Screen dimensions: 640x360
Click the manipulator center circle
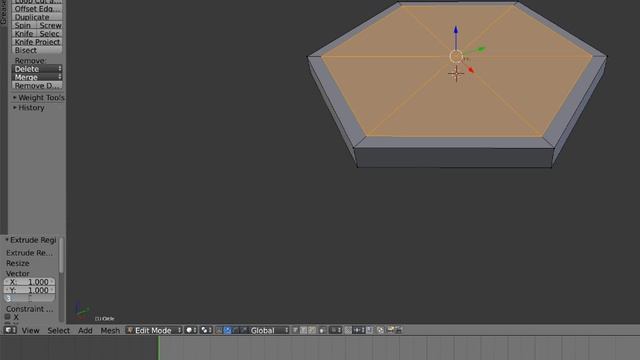tap(456, 56)
